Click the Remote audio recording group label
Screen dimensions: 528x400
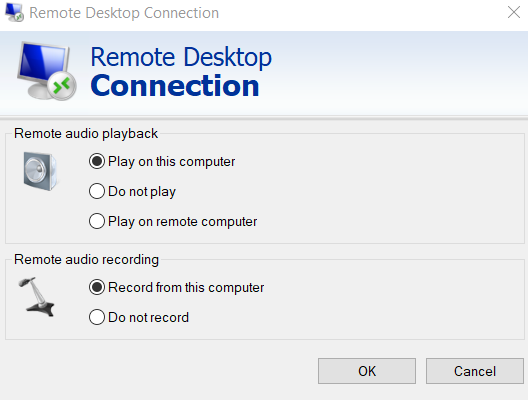coord(86,260)
